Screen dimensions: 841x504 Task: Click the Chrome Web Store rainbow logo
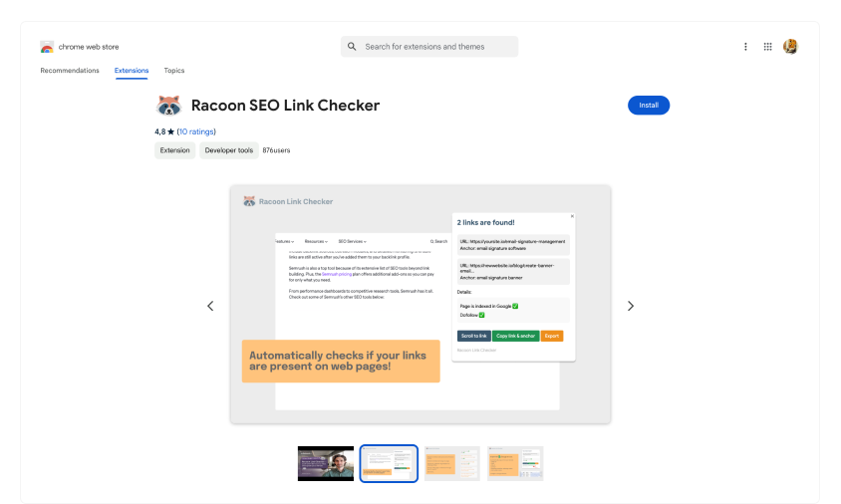[47, 47]
